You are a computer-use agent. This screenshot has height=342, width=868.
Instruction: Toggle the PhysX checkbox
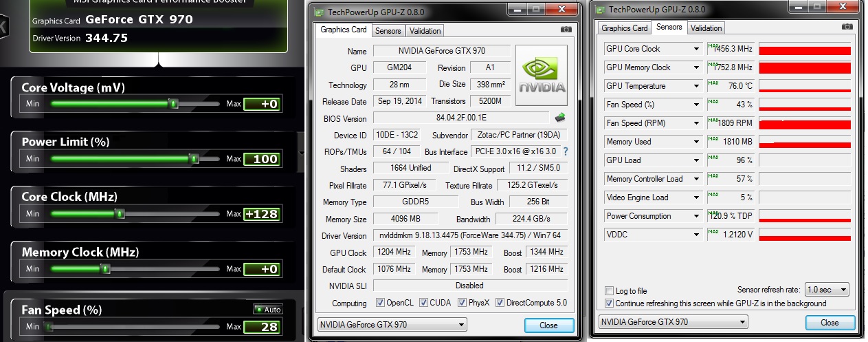pos(463,303)
